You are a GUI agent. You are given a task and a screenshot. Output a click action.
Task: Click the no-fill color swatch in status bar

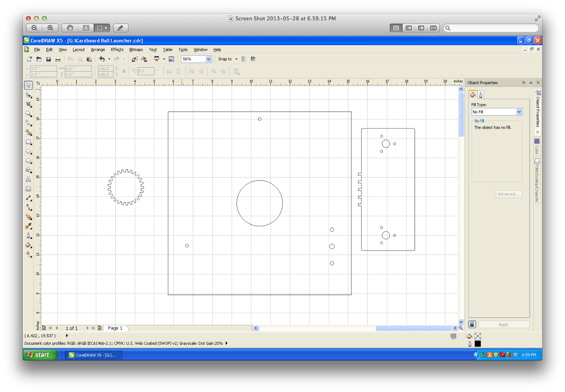pos(478,336)
